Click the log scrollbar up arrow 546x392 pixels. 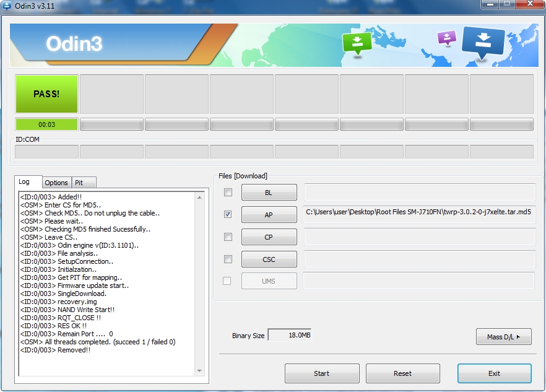pos(199,198)
